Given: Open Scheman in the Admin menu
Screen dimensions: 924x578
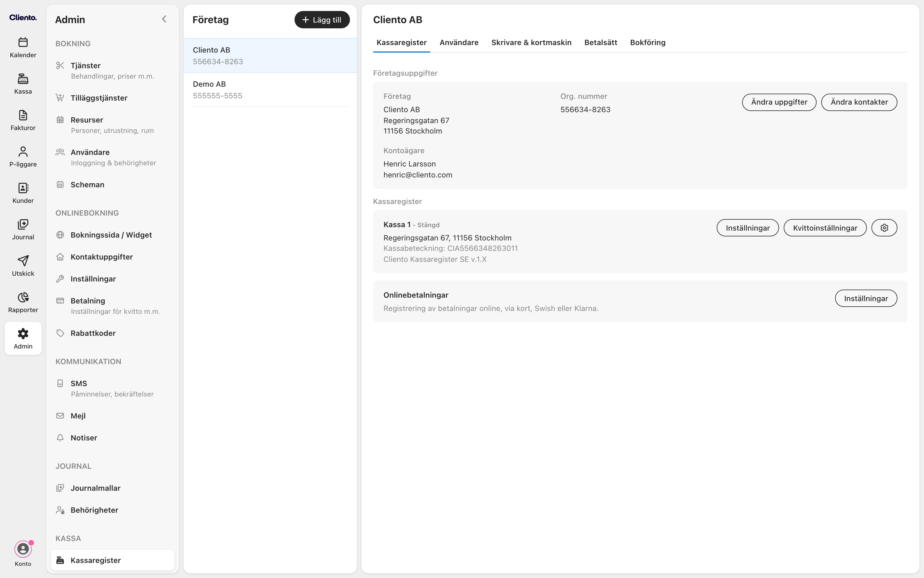Looking at the screenshot, I should (x=113, y=185).
